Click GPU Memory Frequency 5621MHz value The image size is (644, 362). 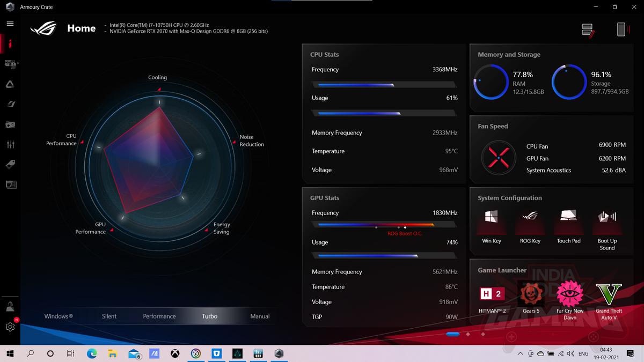point(445,272)
